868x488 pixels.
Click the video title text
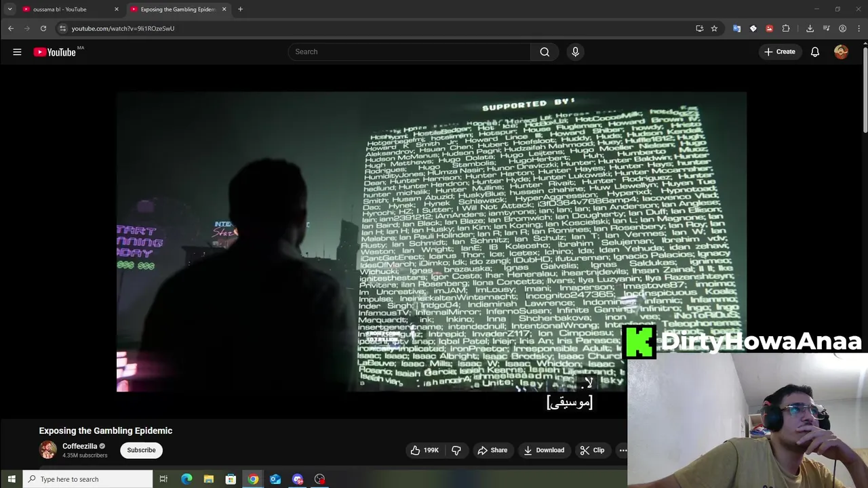point(106,430)
